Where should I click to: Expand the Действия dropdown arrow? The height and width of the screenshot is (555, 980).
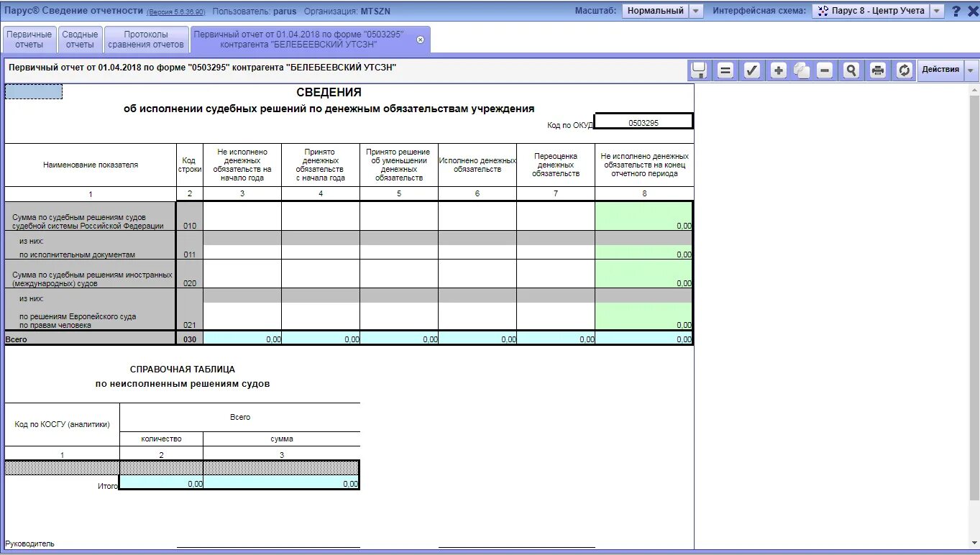[971, 70]
